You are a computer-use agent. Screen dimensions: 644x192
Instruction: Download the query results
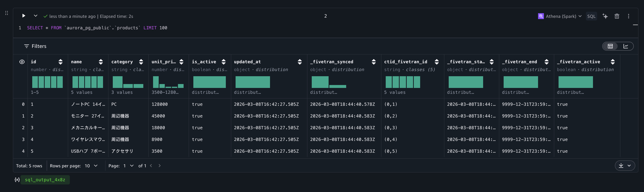pos(621,166)
